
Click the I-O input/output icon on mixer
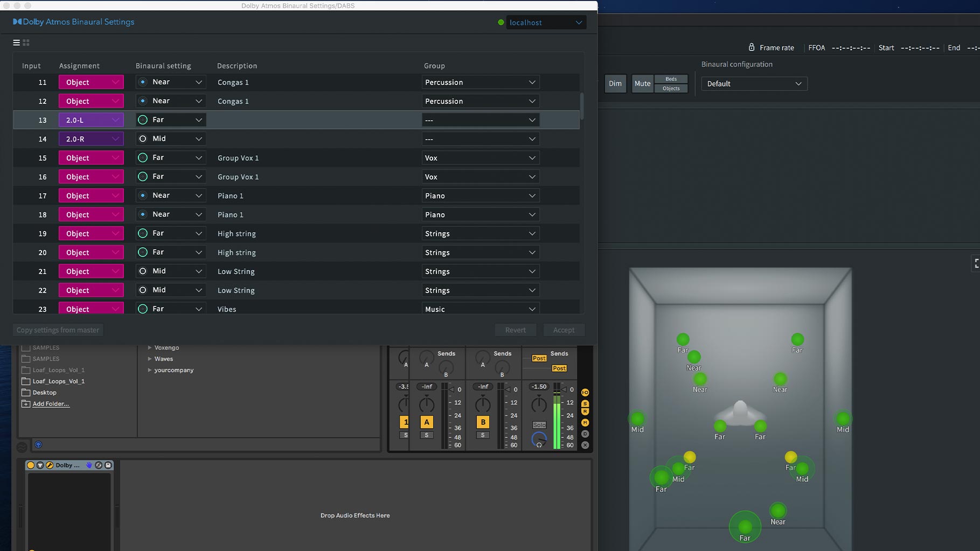[585, 392]
